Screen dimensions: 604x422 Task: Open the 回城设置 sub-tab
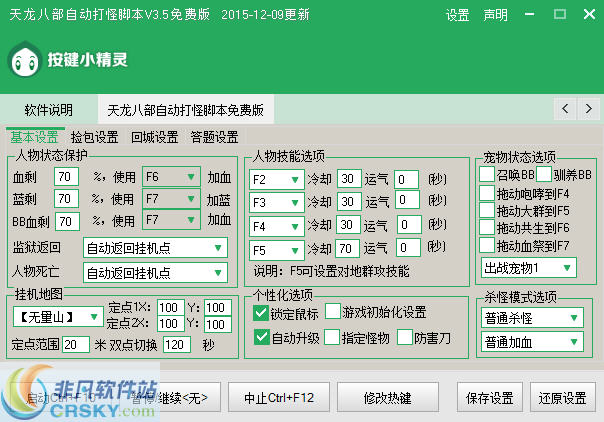coord(154,137)
